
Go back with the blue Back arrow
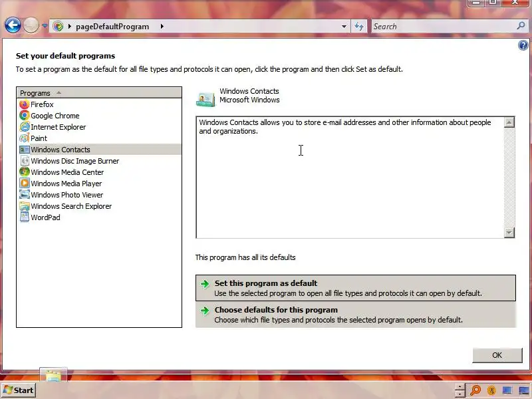(13, 25)
